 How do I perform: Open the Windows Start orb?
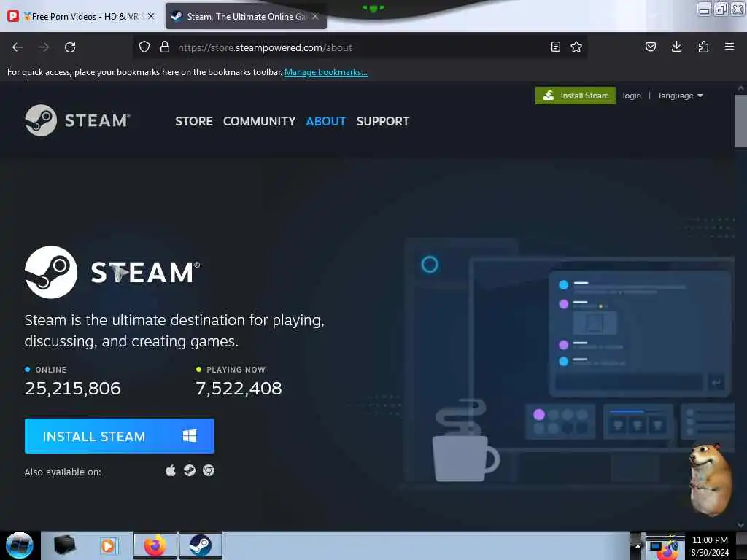[x=20, y=545]
